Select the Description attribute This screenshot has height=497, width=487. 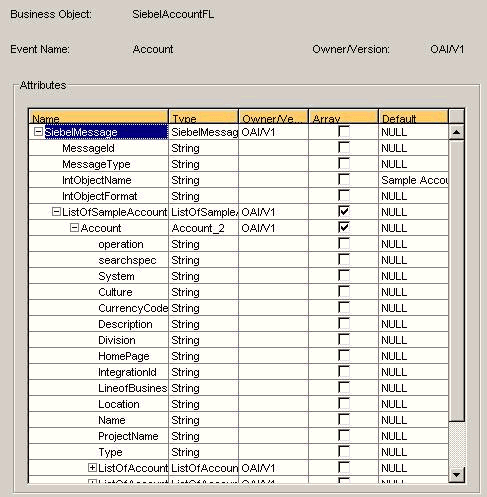(125, 324)
